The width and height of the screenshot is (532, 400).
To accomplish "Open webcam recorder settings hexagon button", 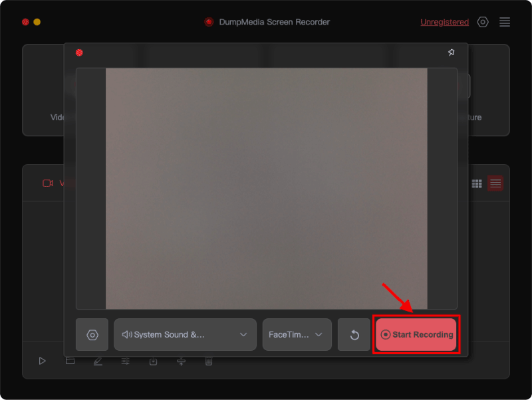I will pyautogui.click(x=92, y=335).
